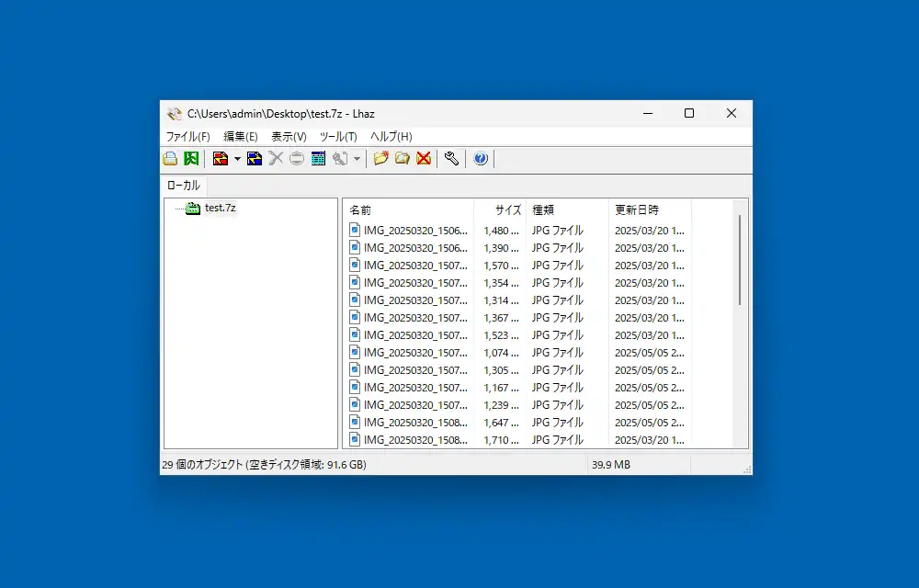Click the open archive toolbar icon
Screen dimensions: 919x588
(x=170, y=159)
